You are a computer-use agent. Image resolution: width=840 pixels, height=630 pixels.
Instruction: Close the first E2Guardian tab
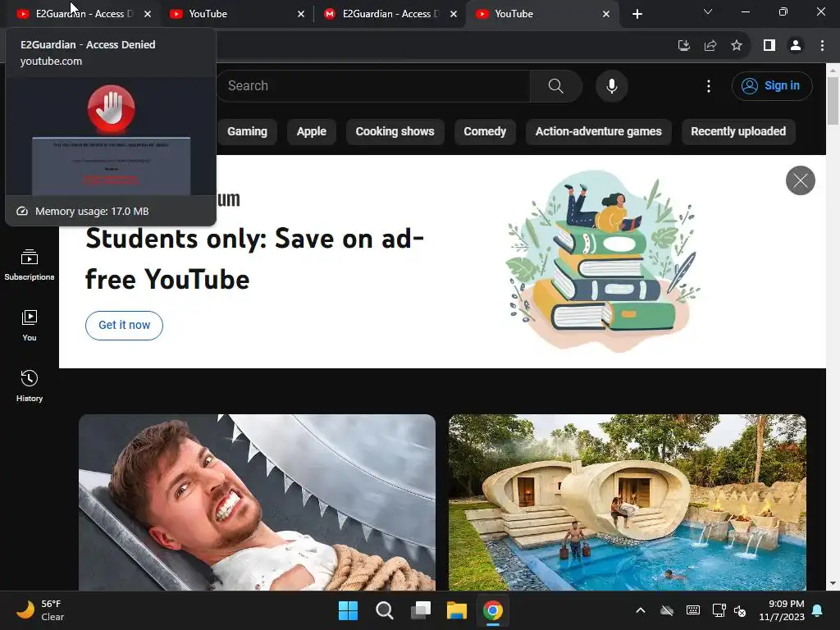[148, 14]
